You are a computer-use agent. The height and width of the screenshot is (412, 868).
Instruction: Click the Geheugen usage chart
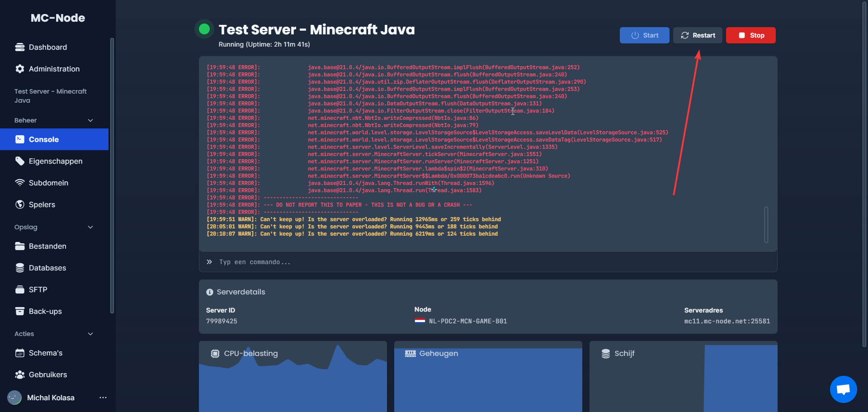pyautogui.click(x=488, y=376)
